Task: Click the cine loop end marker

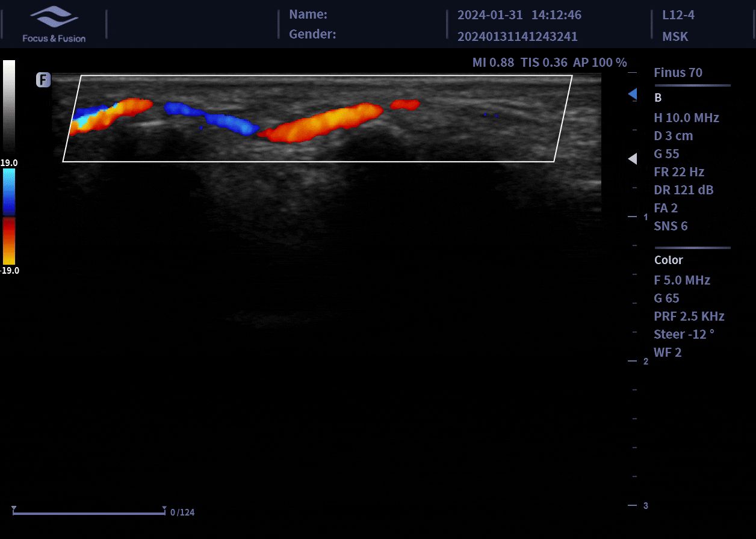Action: [x=164, y=508]
